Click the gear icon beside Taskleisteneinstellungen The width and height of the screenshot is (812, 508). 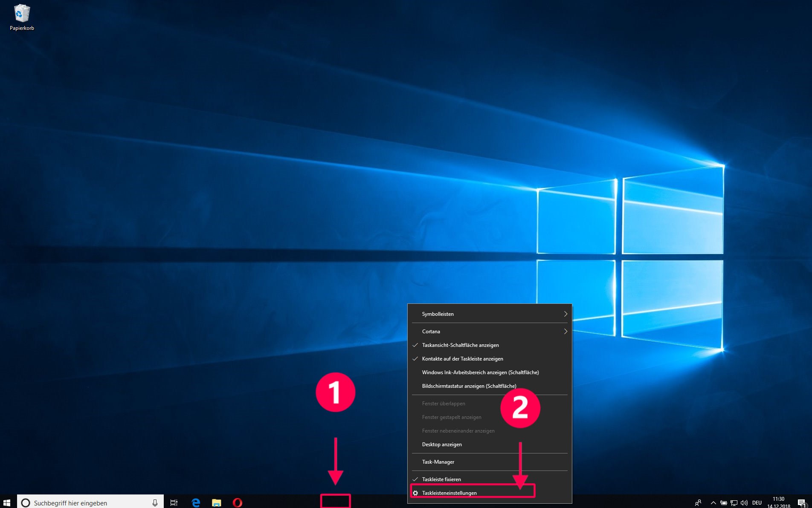(x=415, y=493)
